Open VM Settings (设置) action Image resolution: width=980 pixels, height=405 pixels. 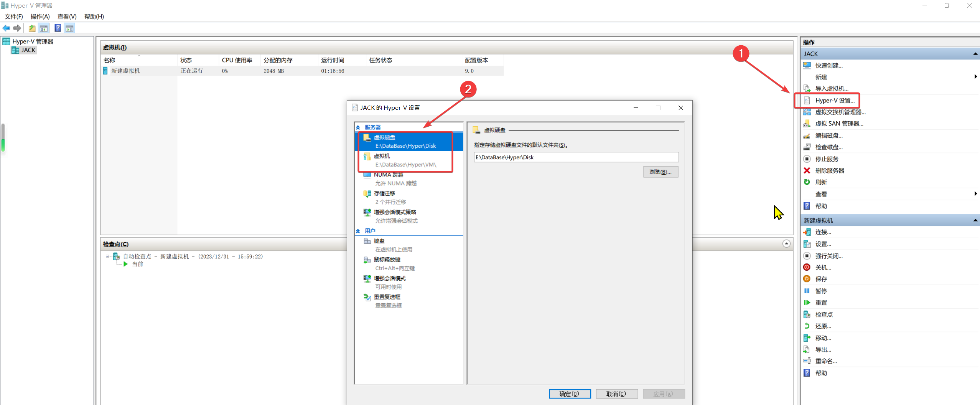(x=823, y=244)
